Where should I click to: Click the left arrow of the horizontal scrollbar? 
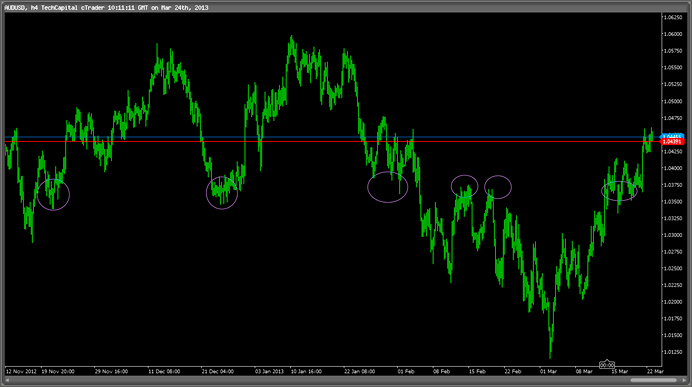tap(8, 380)
